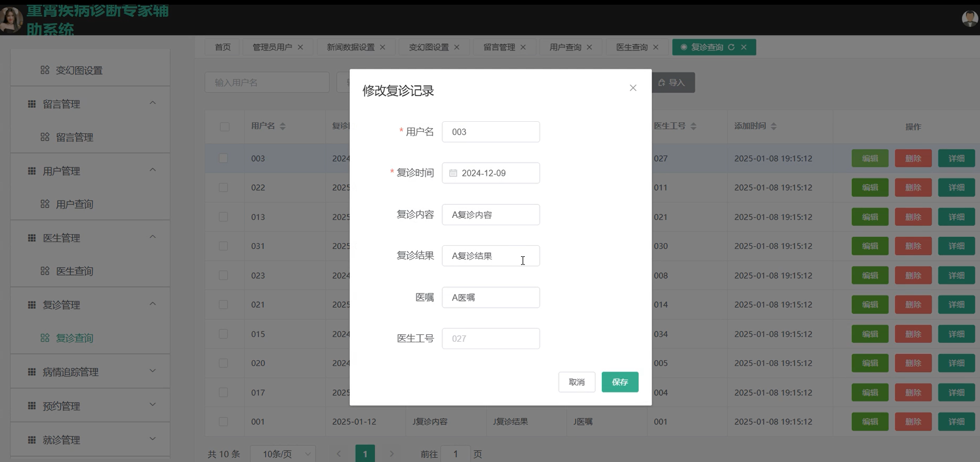Expand the 预约管理 sidebar group chevron
Viewport: 980px width, 462px height.
click(x=153, y=404)
